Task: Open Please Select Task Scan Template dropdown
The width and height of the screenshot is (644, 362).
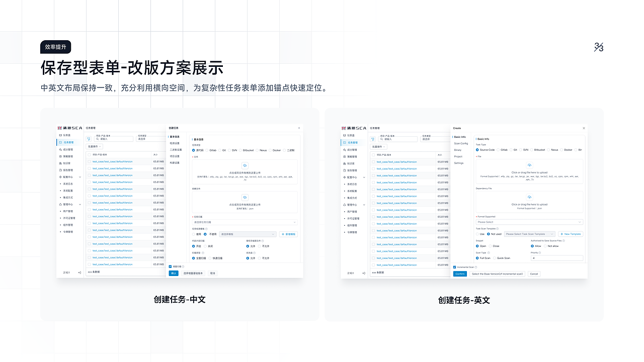Action: [529, 234]
